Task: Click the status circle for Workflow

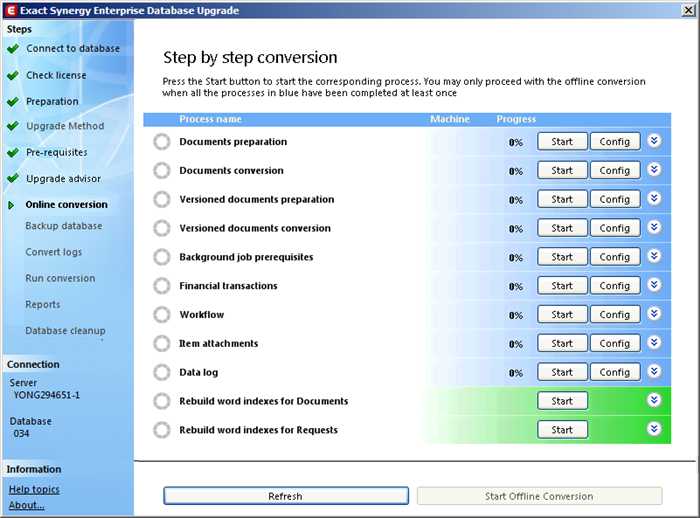Action: (x=162, y=315)
